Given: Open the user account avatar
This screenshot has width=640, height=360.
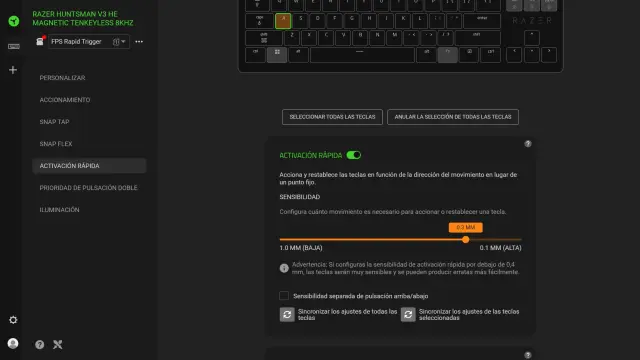Looking at the screenshot, I should point(13,344).
